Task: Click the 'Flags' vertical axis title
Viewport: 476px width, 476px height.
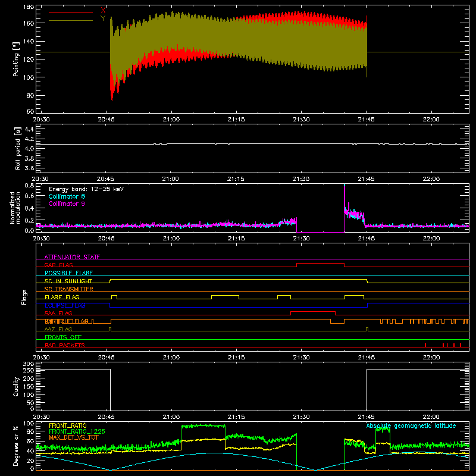Action: click(24, 297)
